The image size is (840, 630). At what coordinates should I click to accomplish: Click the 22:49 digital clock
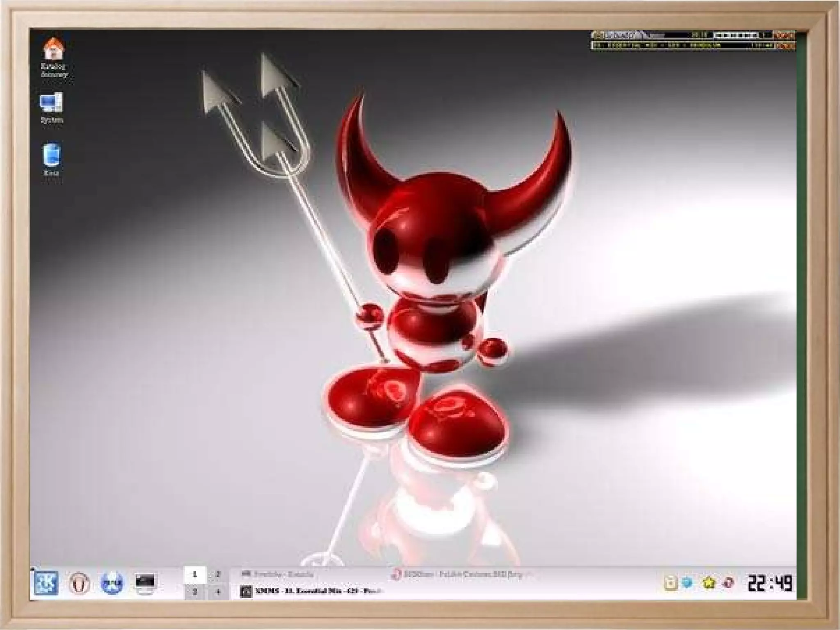[x=769, y=583]
